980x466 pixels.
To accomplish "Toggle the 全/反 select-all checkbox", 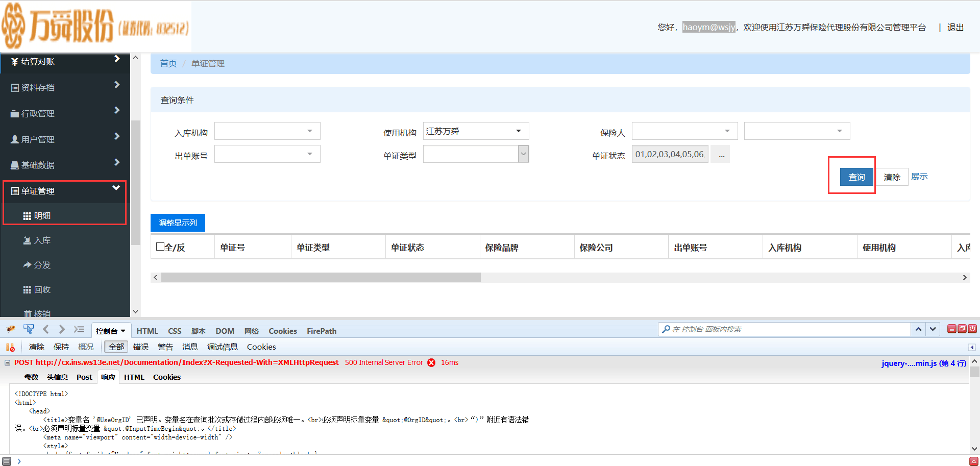I will coord(160,247).
